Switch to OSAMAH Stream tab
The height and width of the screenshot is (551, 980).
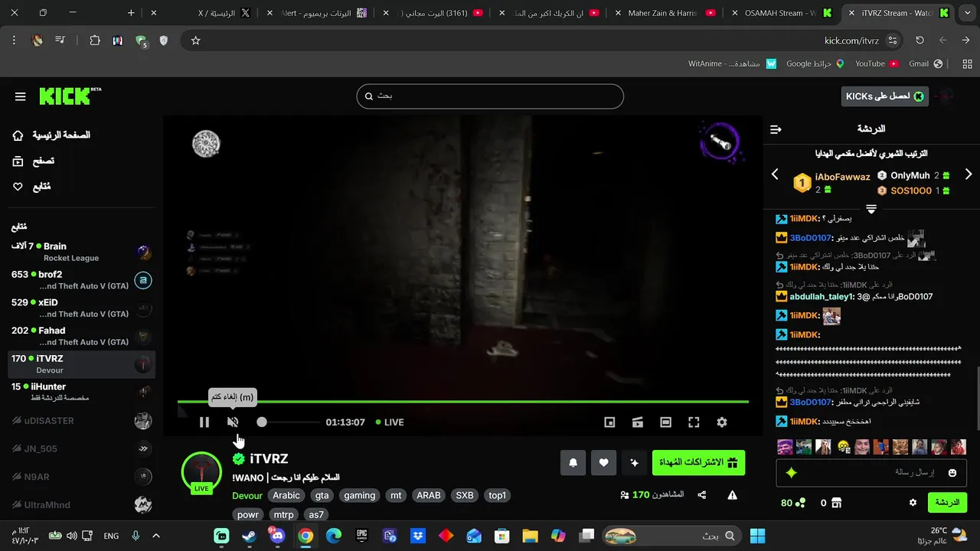coord(779,13)
